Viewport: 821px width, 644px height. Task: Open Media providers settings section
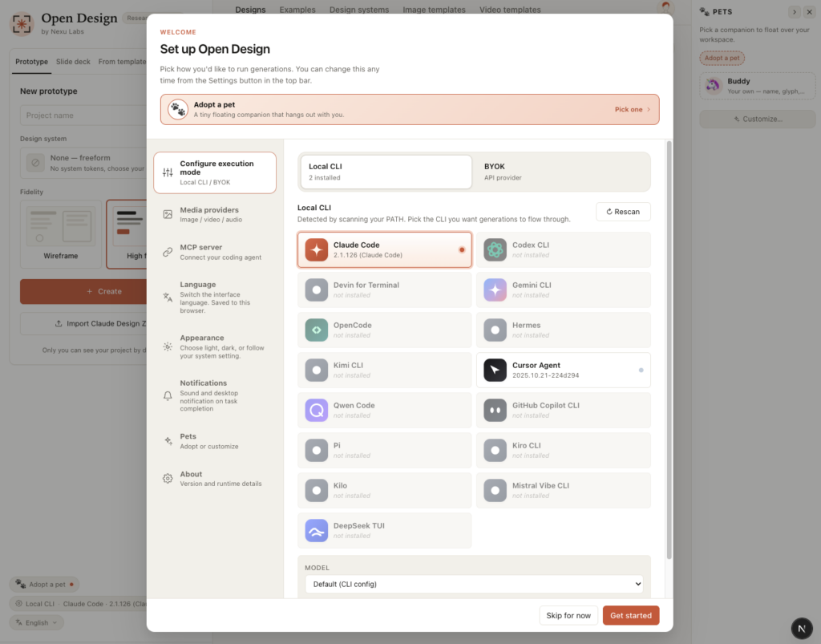pyautogui.click(x=215, y=214)
